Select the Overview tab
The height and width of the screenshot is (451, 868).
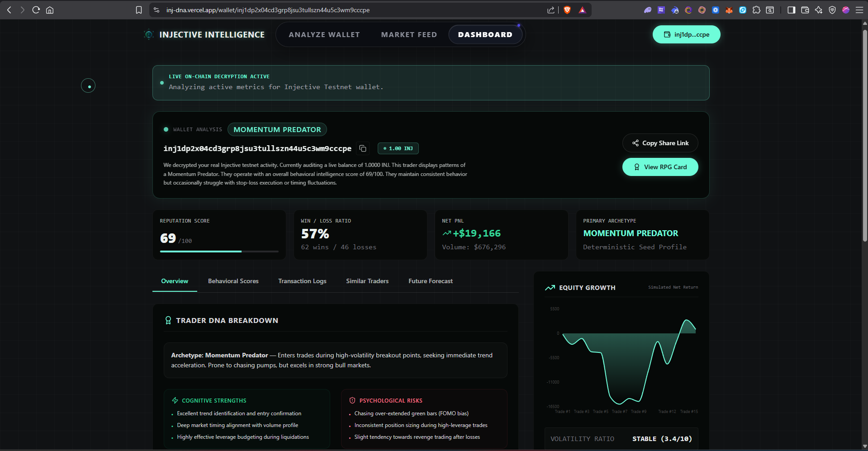click(x=175, y=281)
